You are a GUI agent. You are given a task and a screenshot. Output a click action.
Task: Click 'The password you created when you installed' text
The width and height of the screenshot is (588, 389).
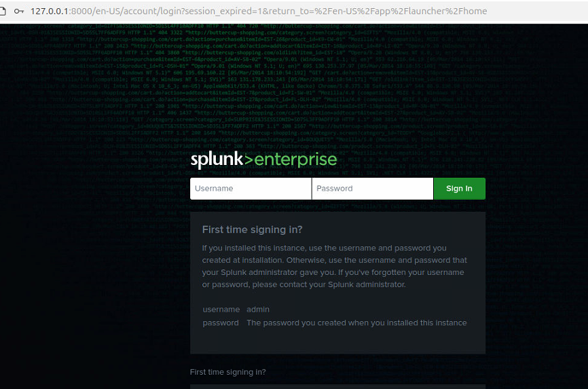(356, 323)
